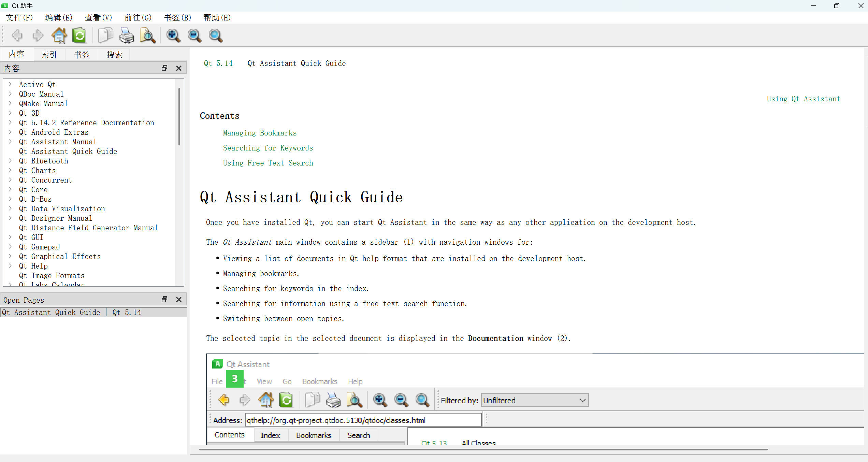Open the 书签(B) menu

[x=178, y=17]
